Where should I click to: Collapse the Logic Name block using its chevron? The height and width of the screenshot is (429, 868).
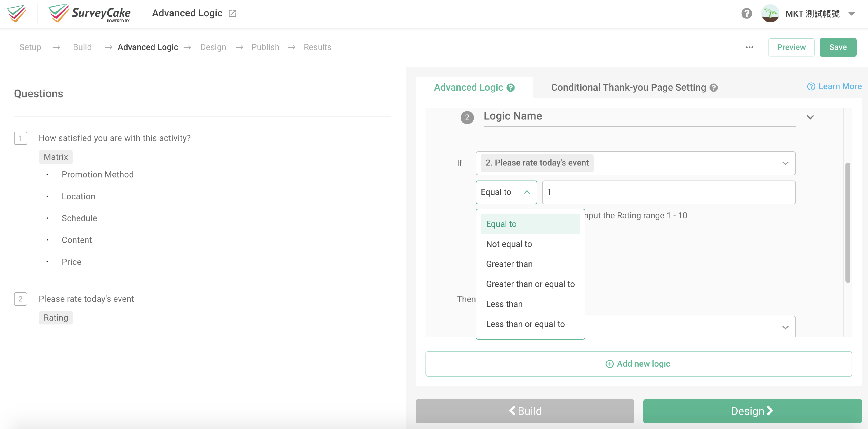(810, 117)
